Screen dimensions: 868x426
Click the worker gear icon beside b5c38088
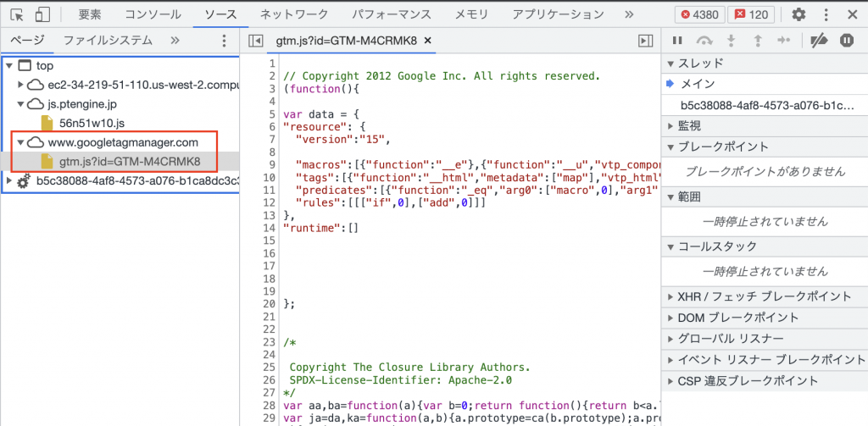24,180
